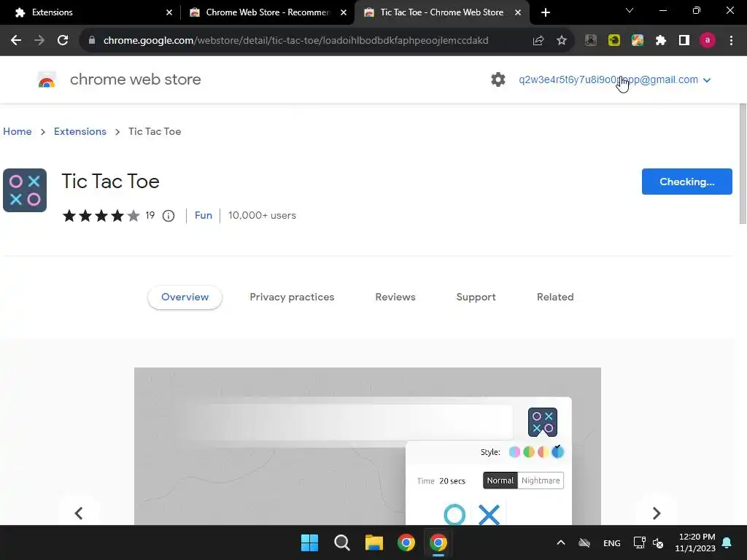Open the Support tab
Image resolution: width=747 pixels, height=560 pixels.
click(x=476, y=297)
